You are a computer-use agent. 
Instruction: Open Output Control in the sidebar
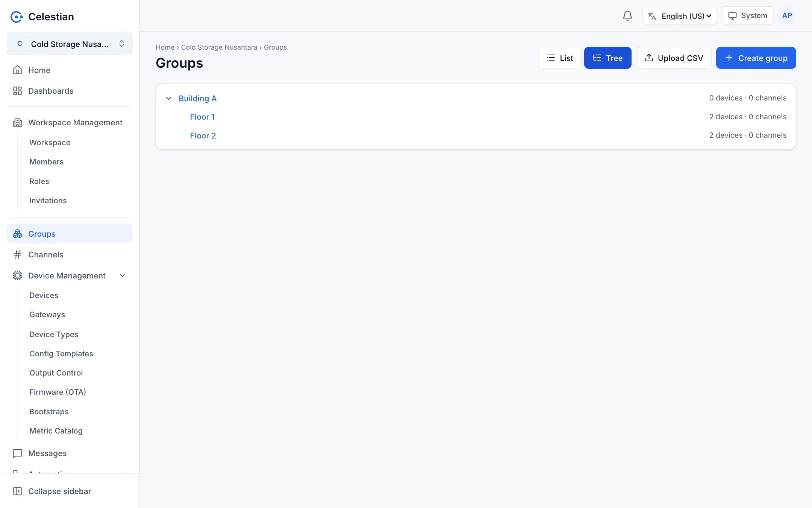coord(56,373)
